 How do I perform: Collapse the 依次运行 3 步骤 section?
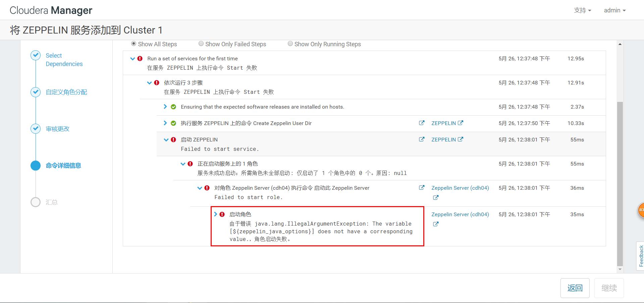click(149, 82)
